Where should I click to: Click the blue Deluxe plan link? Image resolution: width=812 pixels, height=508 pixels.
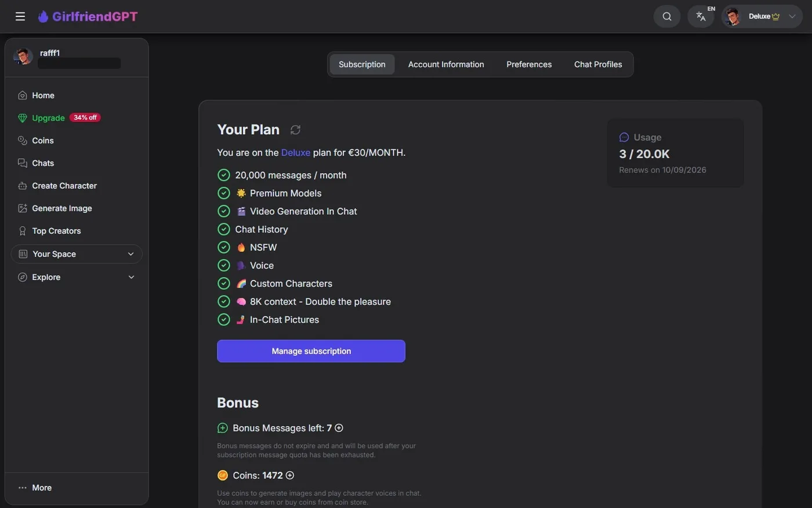(x=296, y=153)
